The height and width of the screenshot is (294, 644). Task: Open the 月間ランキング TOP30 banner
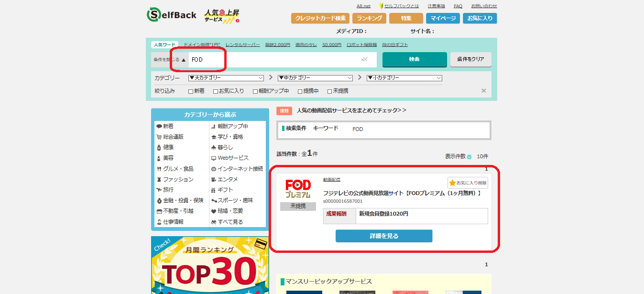(x=210, y=265)
